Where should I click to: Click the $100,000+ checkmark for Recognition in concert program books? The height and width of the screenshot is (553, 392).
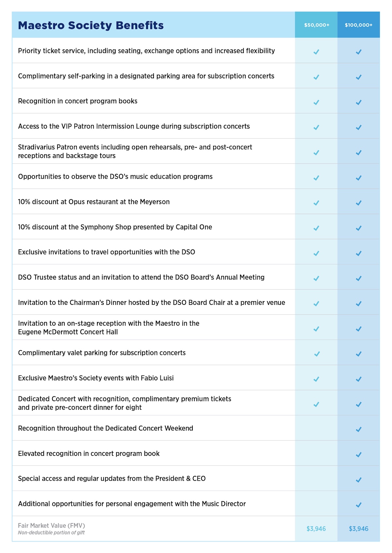coord(359,102)
